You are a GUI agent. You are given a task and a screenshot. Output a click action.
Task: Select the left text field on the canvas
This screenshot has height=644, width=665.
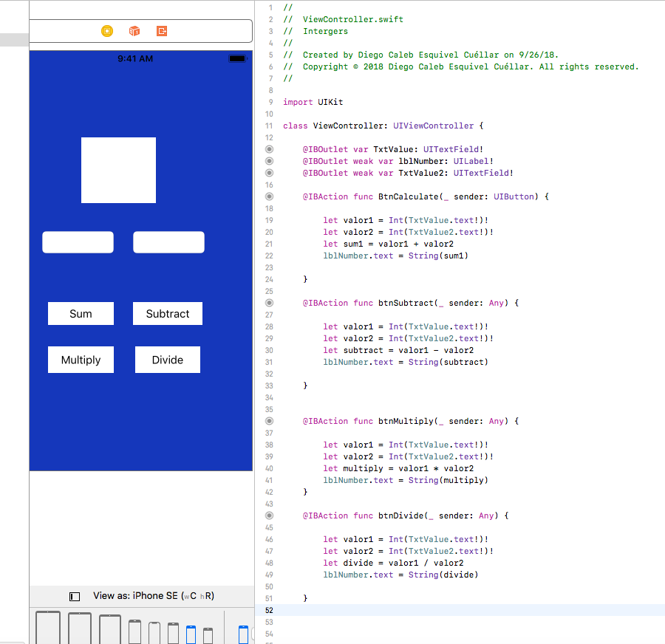(78, 242)
